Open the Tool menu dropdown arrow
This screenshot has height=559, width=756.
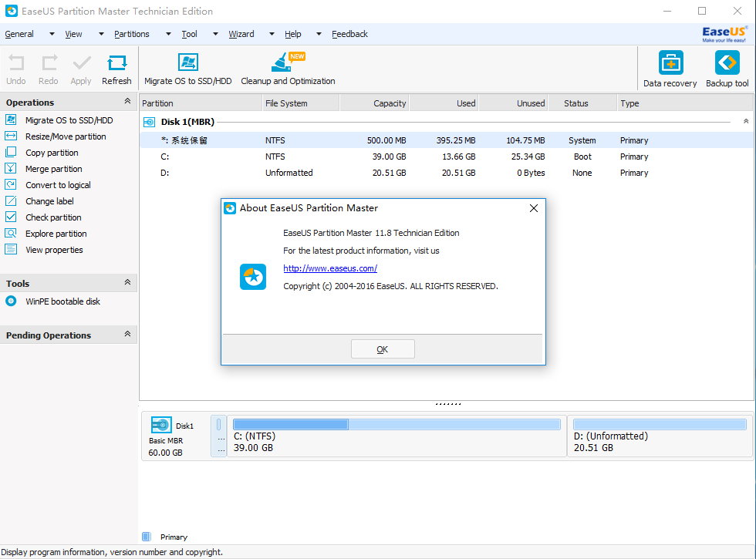click(215, 34)
